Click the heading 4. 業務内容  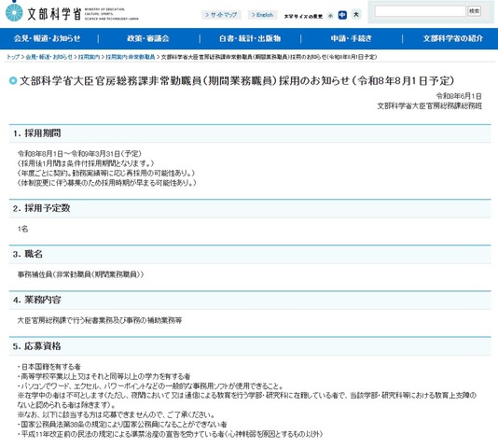point(37,300)
